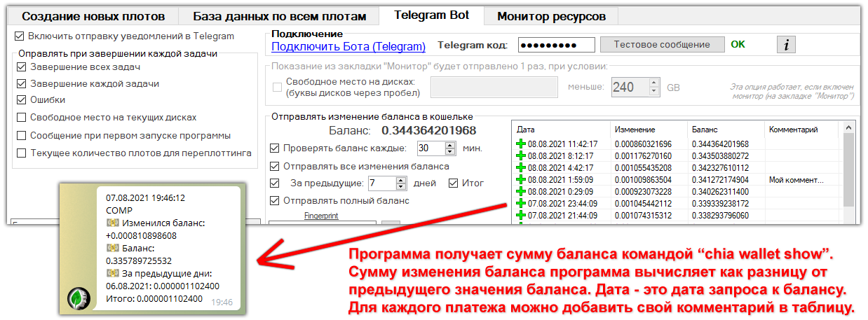
Task: Decrease the previous days spinner
Action: (x=402, y=187)
